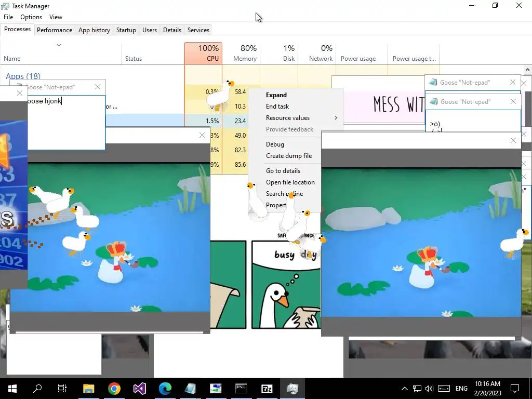This screenshot has width=532, height=399.
Task: Open the File menu
Action: click(8, 17)
